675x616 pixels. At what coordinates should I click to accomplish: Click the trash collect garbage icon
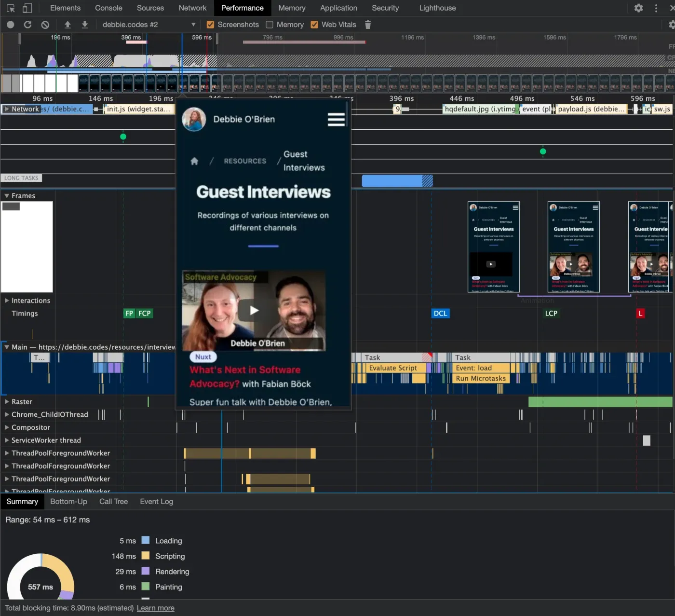pyautogui.click(x=368, y=25)
